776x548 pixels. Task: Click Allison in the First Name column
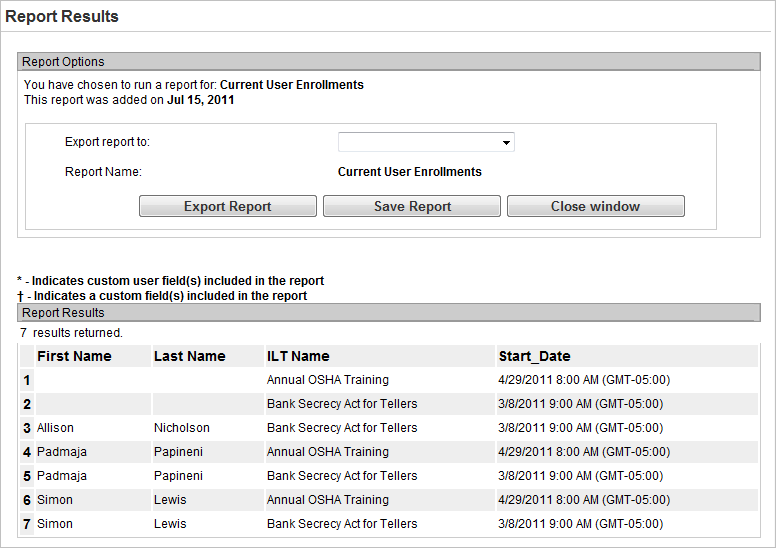(55, 428)
